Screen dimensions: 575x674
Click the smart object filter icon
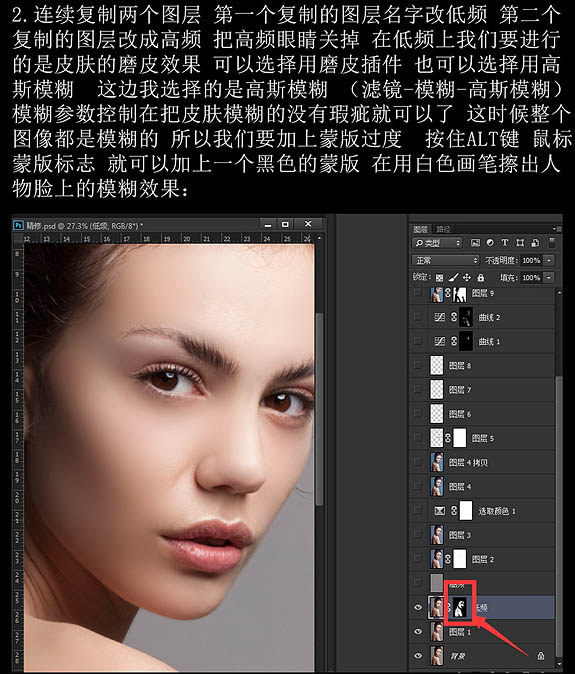535,243
